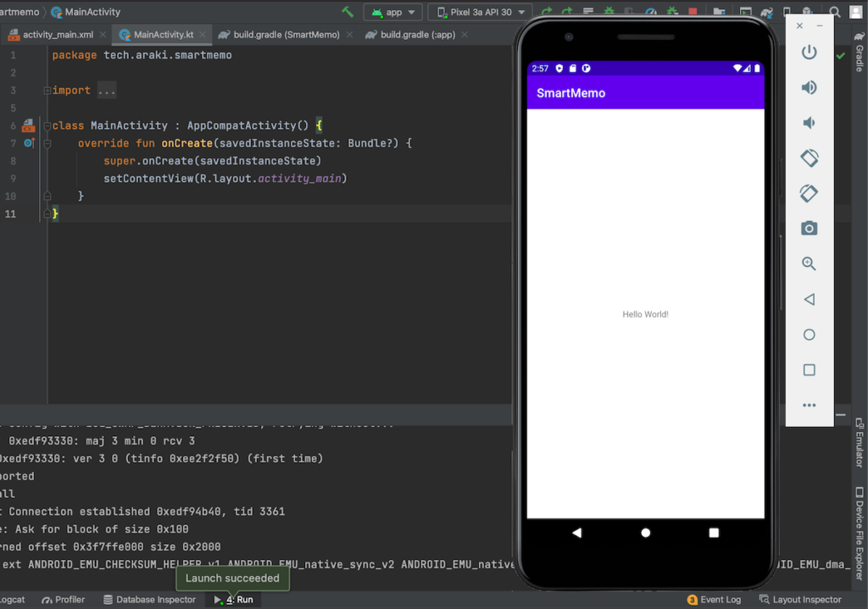Click the Hello World! text in emulator

(645, 314)
